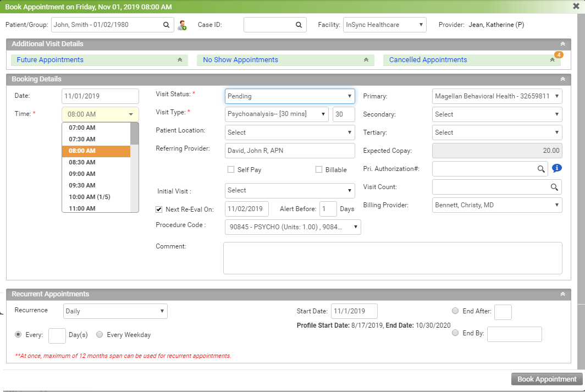Click inside the Comment text box
The image size is (585, 392).
(392, 258)
